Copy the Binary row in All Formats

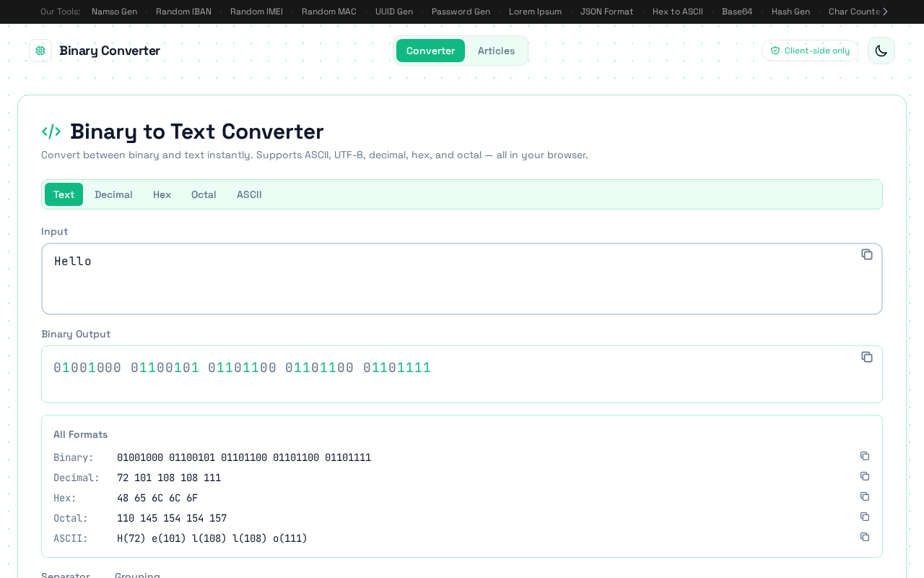click(x=865, y=456)
